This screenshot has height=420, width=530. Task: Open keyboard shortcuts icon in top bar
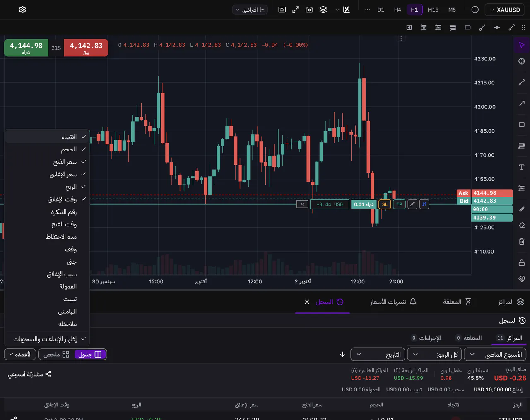pos(282,10)
